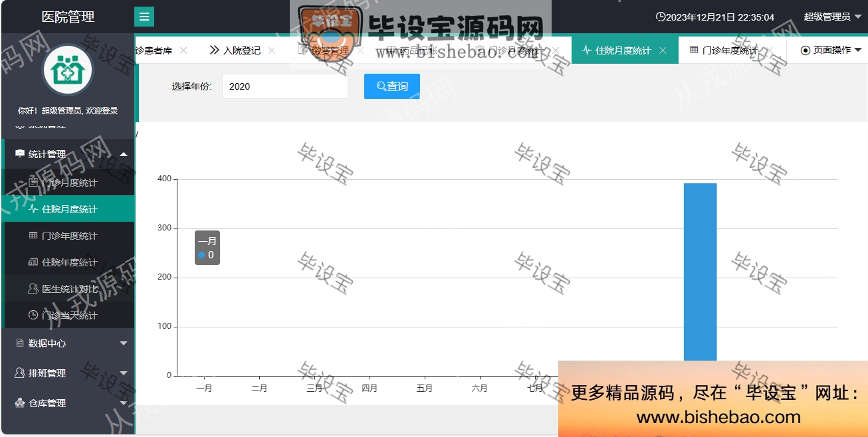Expand the 仓库管理 menu arrow

coord(124,403)
